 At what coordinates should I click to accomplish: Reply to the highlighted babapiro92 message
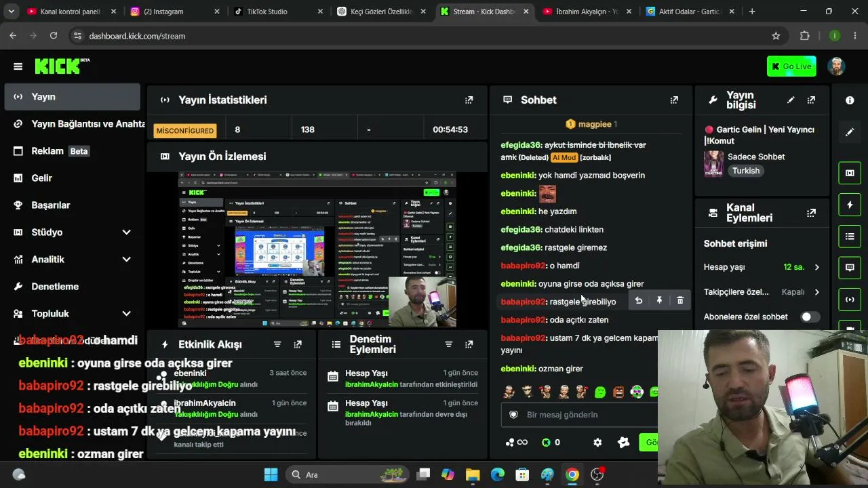[638, 300]
